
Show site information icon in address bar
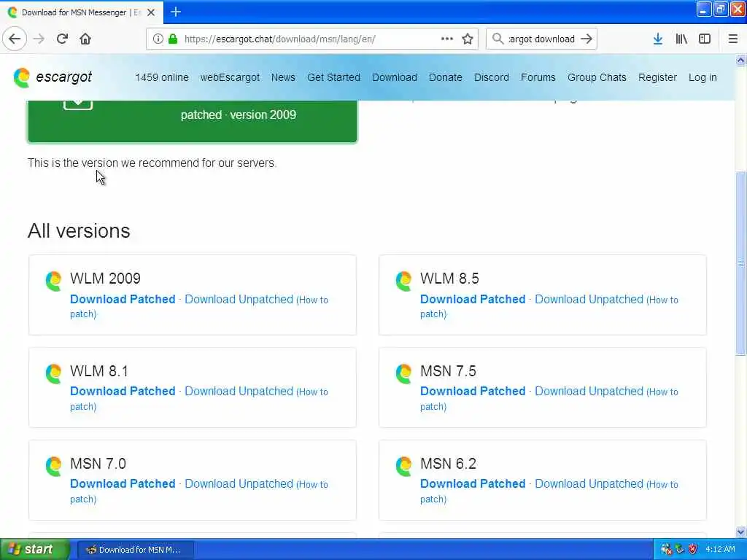(x=158, y=39)
